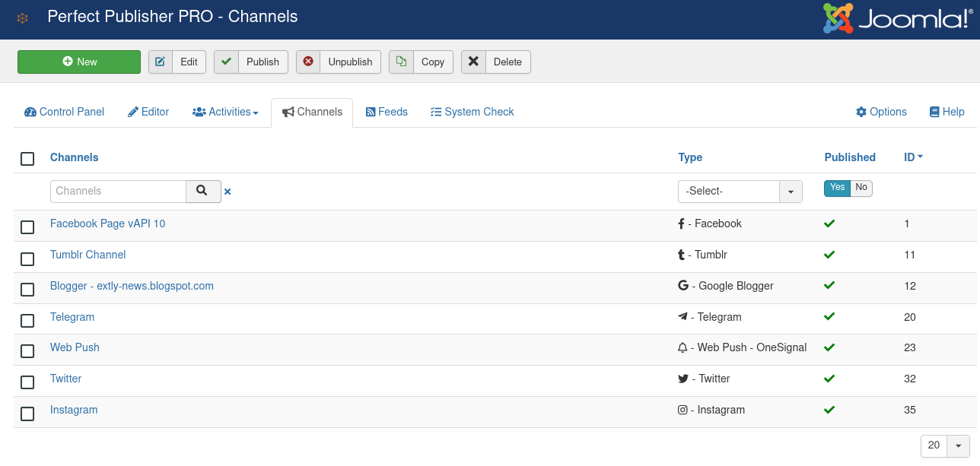This screenshot has height=466, width=980.
Task: Select the Twitter row checkbox
Action: 27,382
